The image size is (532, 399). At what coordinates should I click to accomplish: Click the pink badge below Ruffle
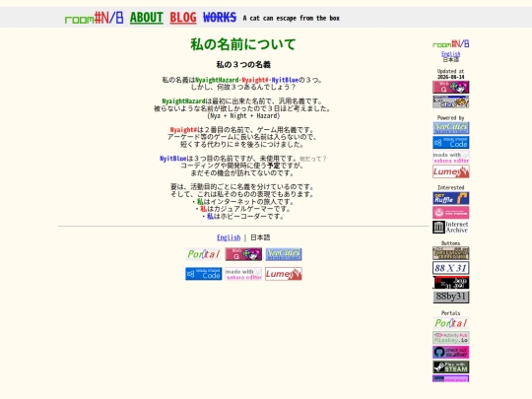pos(450,213)
